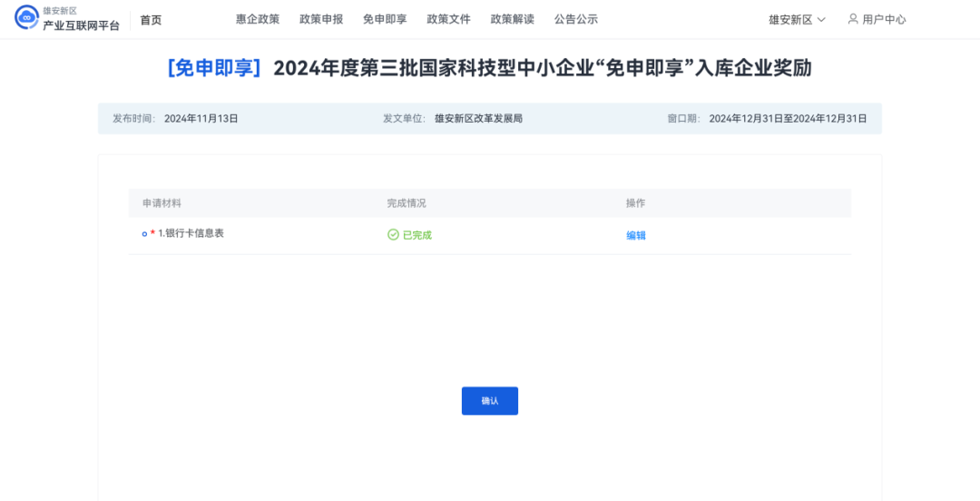Open the 惠企政策 navigation item
The image size is (980, 501).
point(258,19)
